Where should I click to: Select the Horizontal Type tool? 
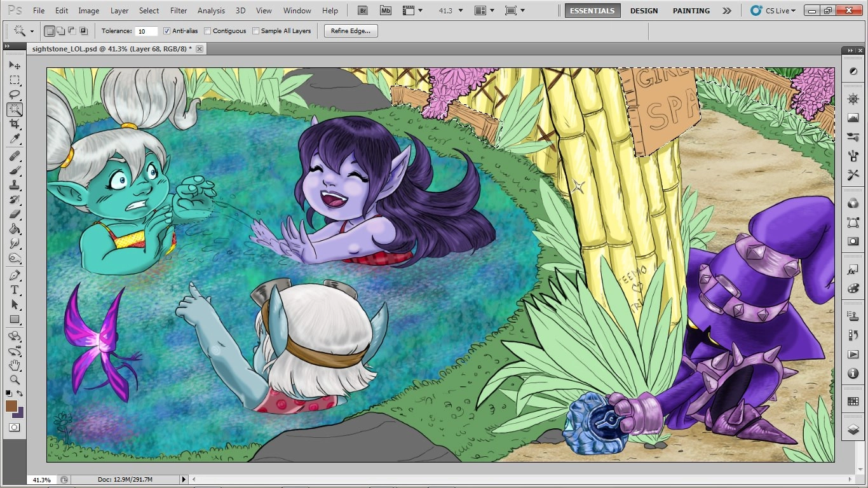click(x=15, y=290)
